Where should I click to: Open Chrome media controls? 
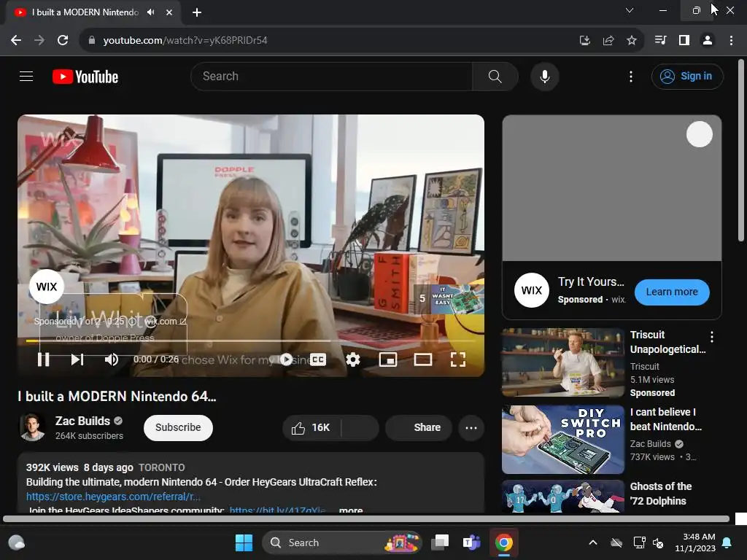(660, 41)
